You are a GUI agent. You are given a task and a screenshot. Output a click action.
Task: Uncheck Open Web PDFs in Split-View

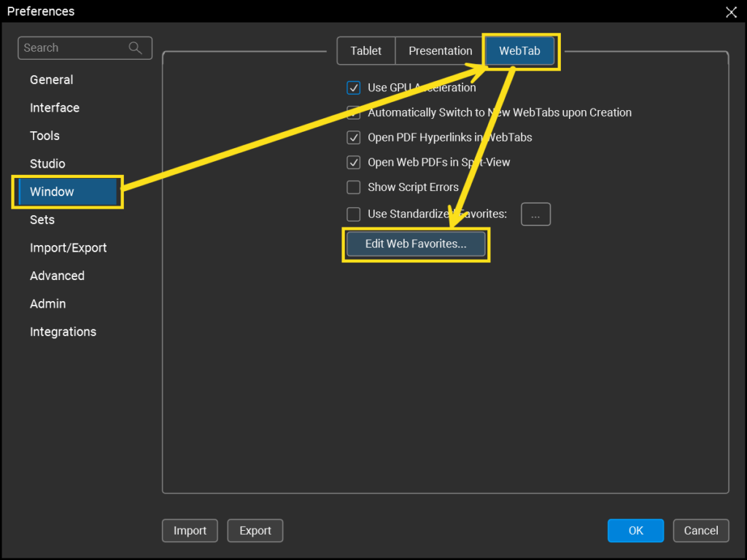[x=354, y=163]
